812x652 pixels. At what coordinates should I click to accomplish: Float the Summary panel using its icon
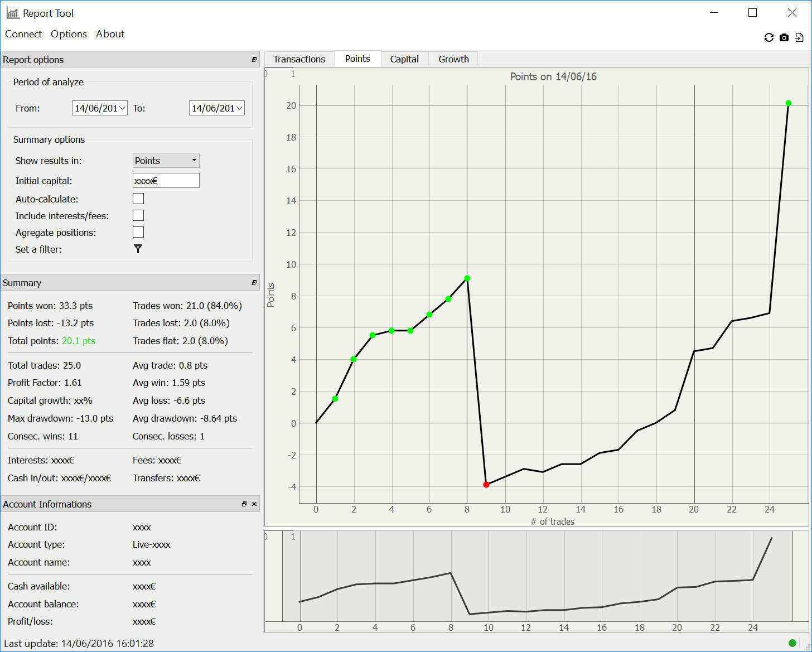(x=254, y=283)
